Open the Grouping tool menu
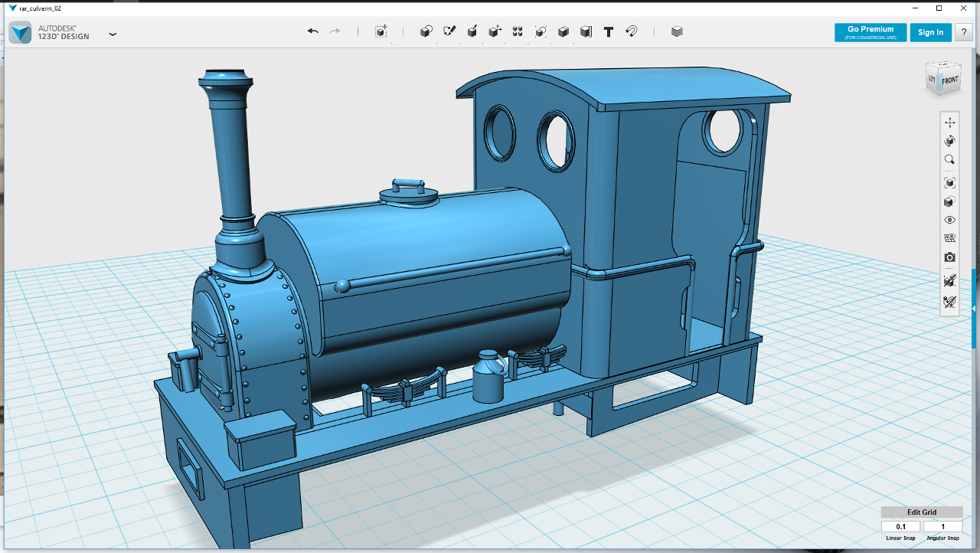The width and height of the screenshot is (980, 553). tap(541, 31)
